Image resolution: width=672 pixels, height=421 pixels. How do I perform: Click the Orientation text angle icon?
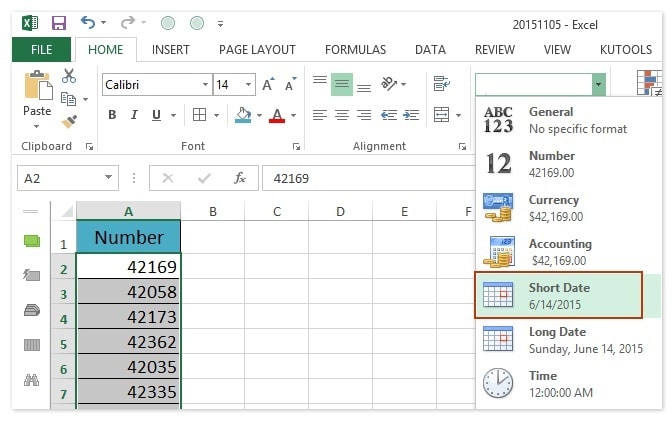click(389, 84)
